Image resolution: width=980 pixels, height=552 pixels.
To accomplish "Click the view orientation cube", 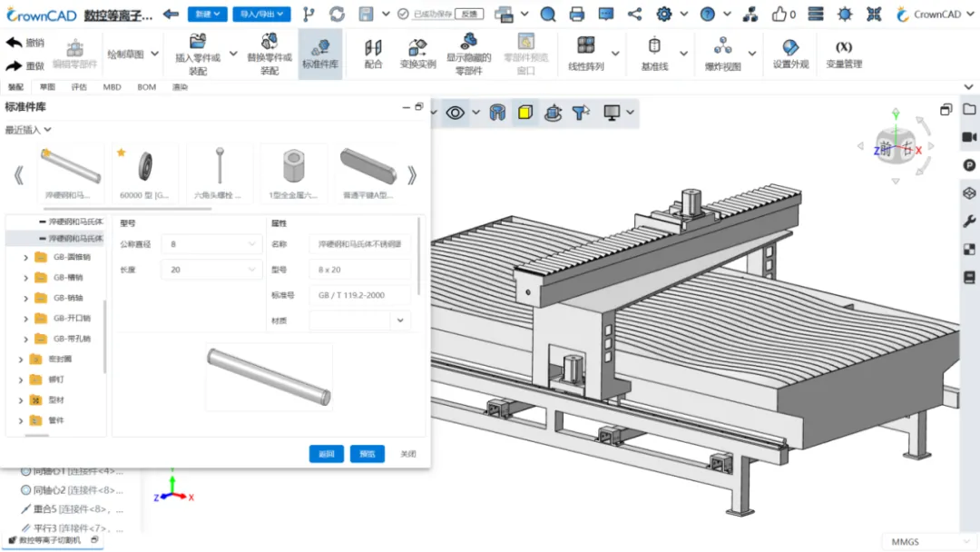I will click(896, 145).
